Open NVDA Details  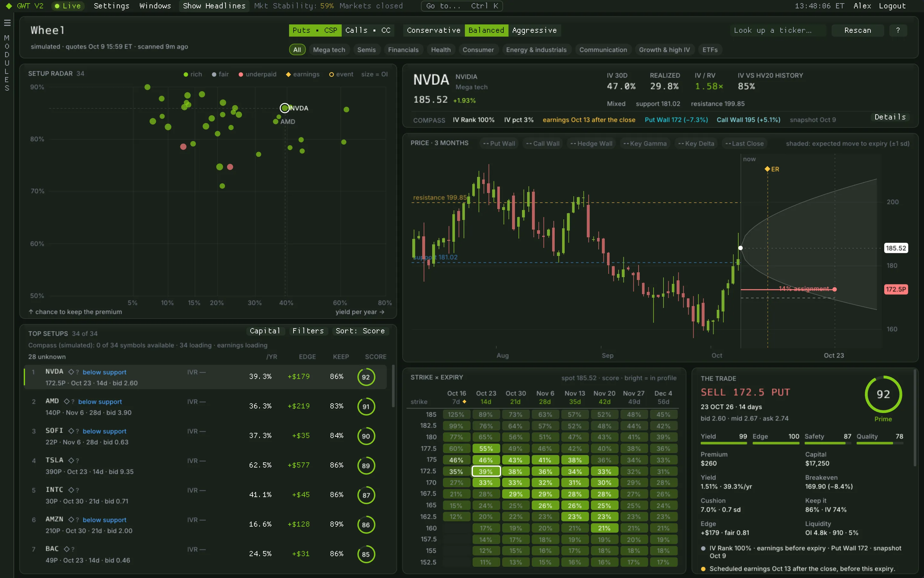[890, 117]
